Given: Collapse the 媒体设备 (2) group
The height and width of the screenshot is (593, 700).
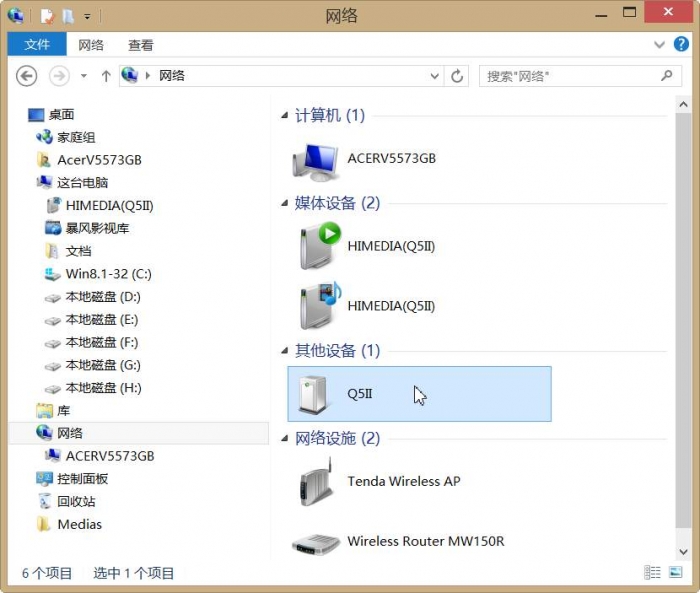Looking at the screenshot, I should click(284, 203).
